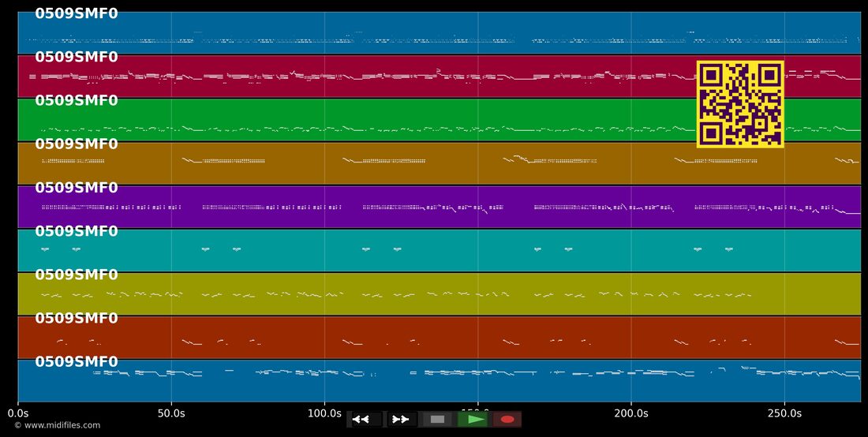Click the 50.0s time axis label

click(x=171, y=413)
